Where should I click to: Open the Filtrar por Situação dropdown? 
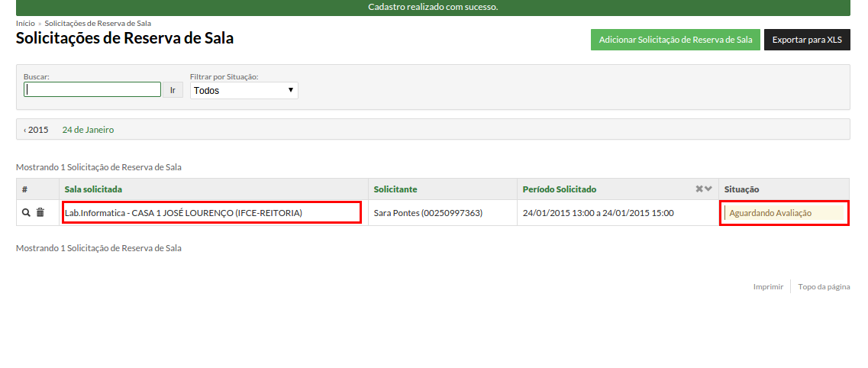(244, 91)
